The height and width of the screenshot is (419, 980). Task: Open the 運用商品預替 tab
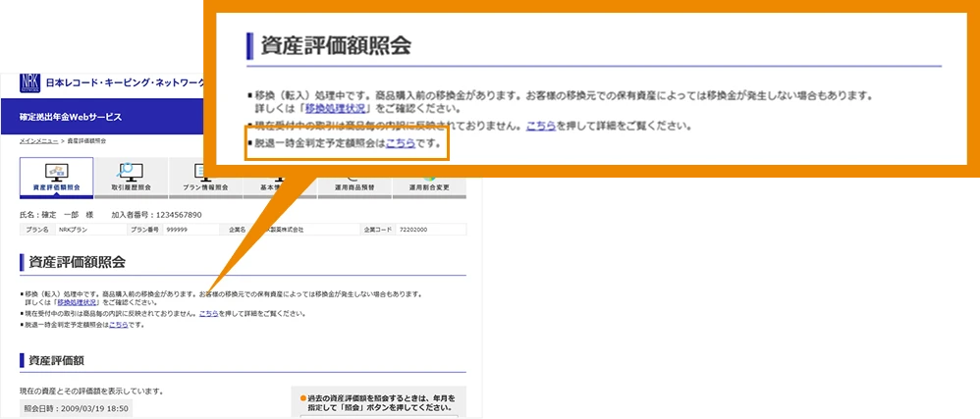354,186
